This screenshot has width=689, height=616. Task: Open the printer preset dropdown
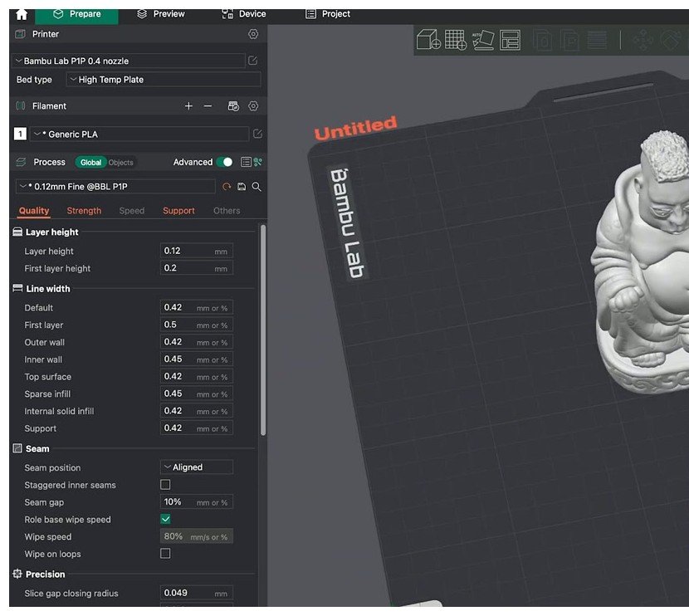129,61
